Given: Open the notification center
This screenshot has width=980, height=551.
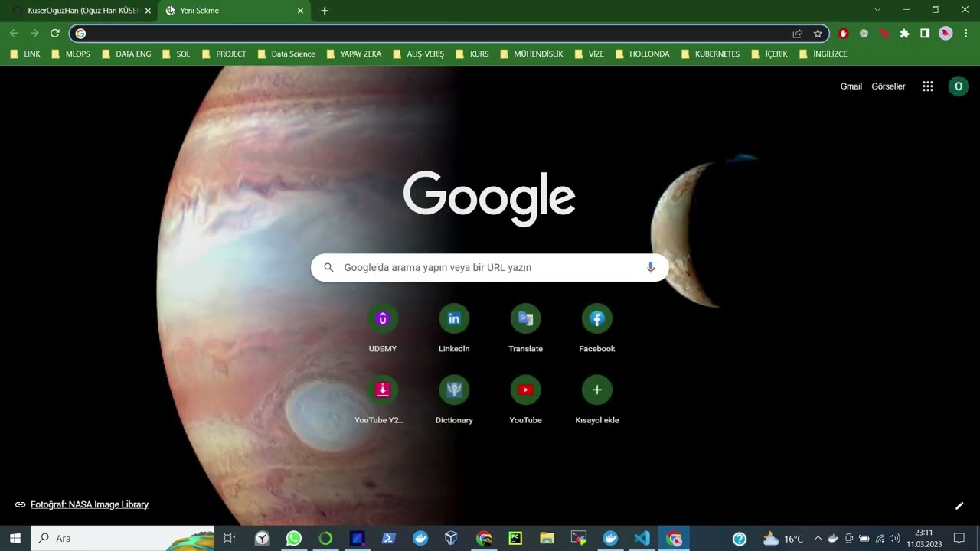Looking at the screenshot, I should click(959, 539).
